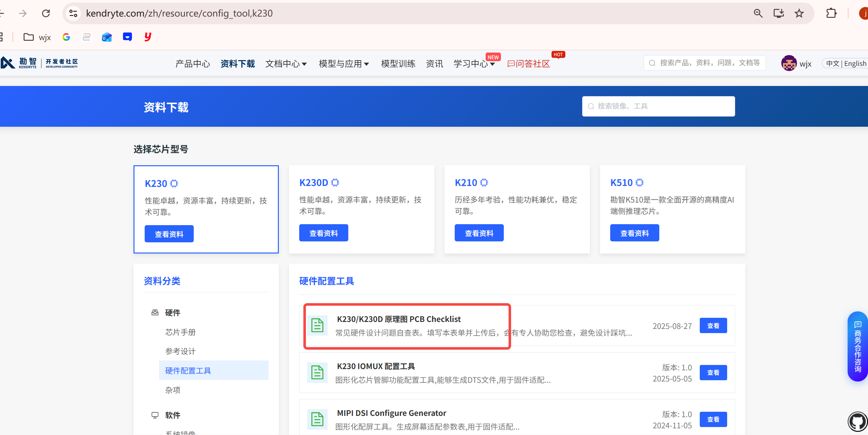Click the install app icon in address bar
The width and height of the screenshot is (868, 435).
coord(778,13)
